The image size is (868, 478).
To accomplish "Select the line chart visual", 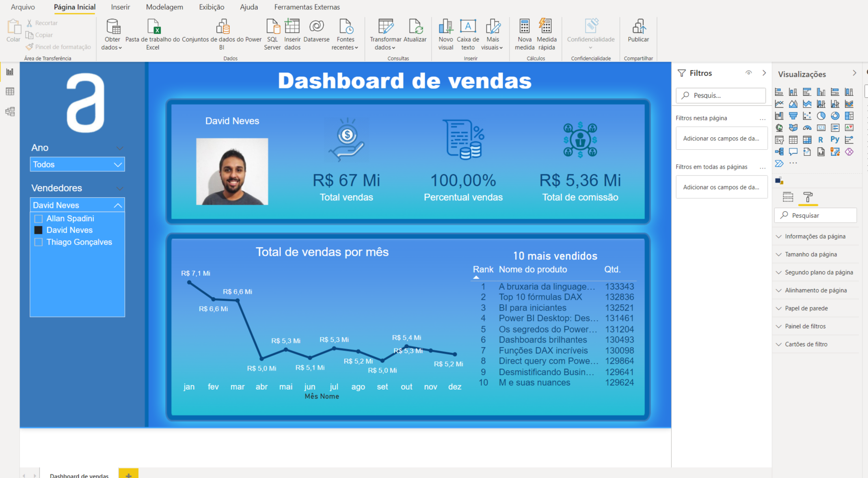I will (x=779, y=104).
